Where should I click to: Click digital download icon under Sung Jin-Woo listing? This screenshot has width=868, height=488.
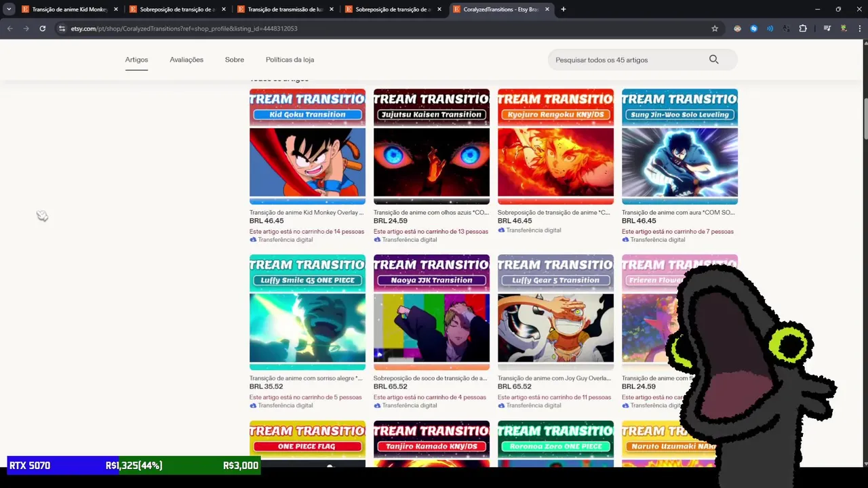coord(625,240)
